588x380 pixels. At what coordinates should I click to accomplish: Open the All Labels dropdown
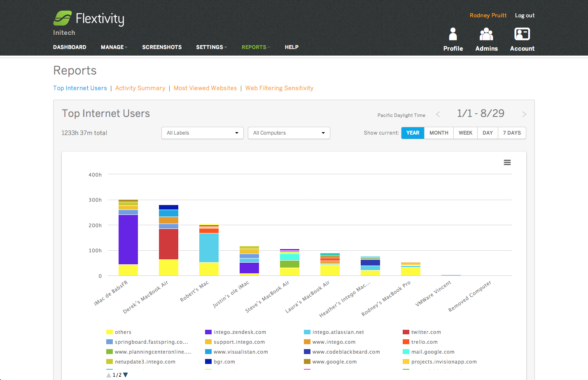(x=202, y=133)
